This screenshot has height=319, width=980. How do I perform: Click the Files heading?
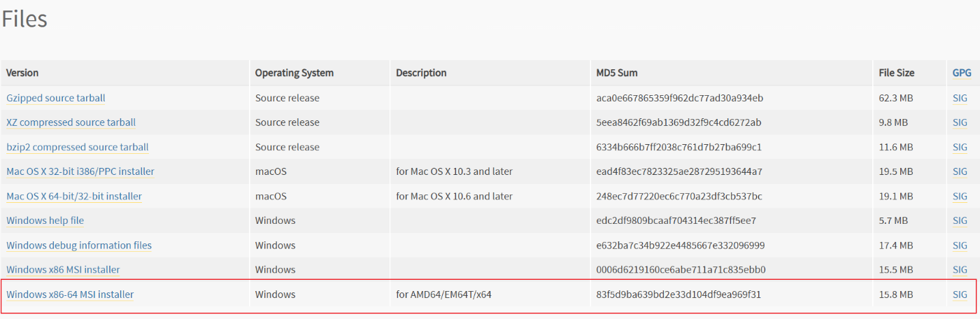[x=24, y=18]
